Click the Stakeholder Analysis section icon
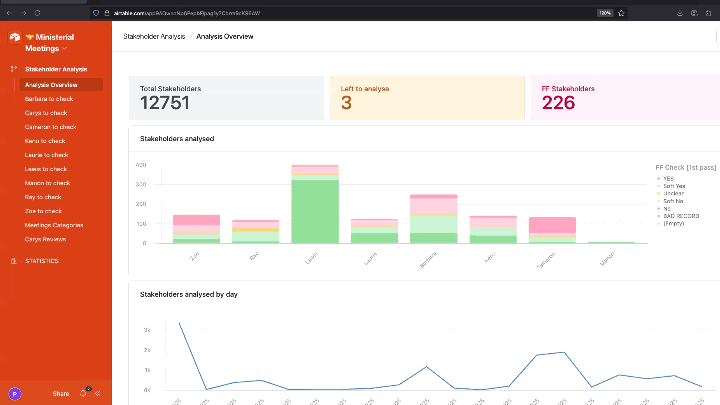Viewport: 720px width, 405px height. (14, 69)
